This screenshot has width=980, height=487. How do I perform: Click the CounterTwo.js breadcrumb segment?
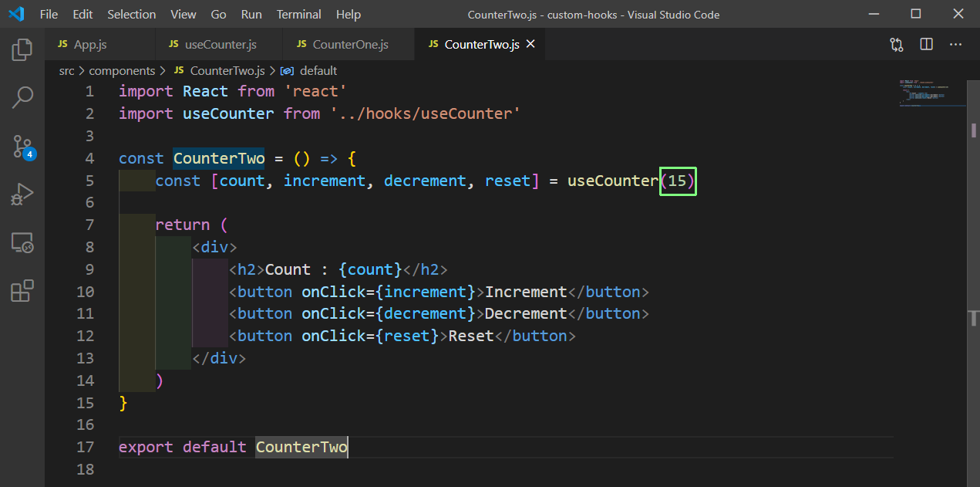point(220,70)
